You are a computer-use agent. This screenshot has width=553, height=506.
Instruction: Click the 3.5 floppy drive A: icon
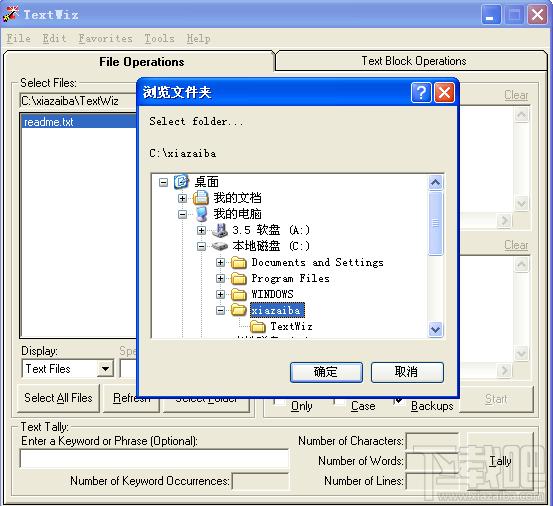[x=220, y=230]
